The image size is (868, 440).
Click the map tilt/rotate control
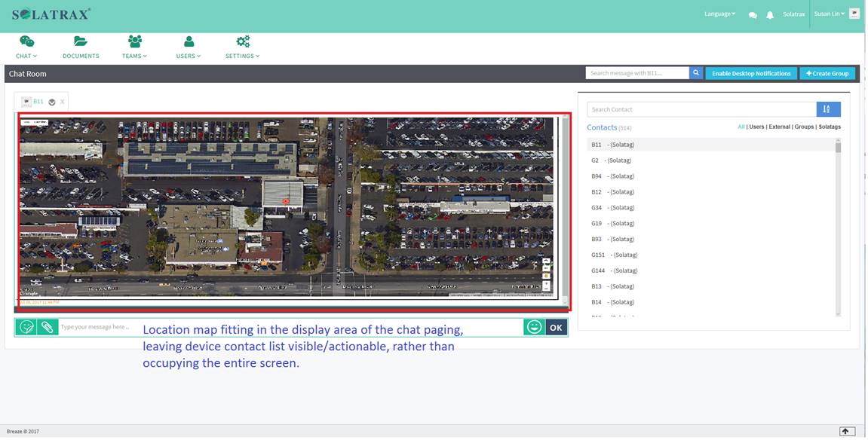click(x=547, y=264)
